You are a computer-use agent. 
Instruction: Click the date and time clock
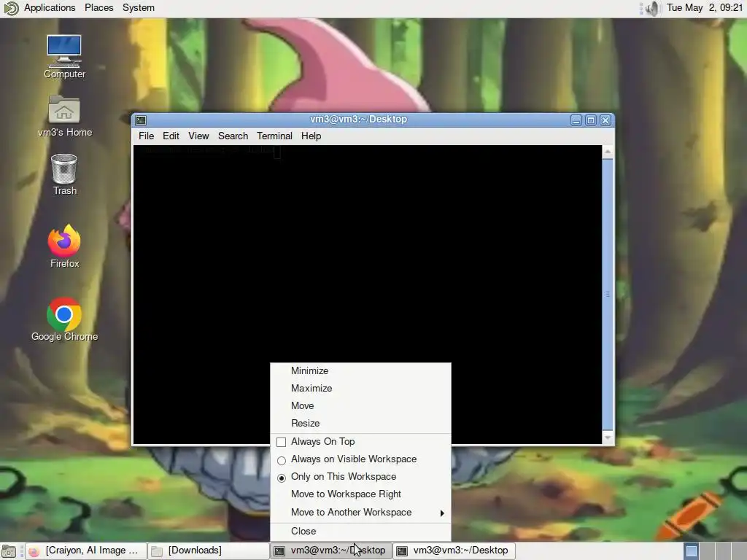[704, 8]
